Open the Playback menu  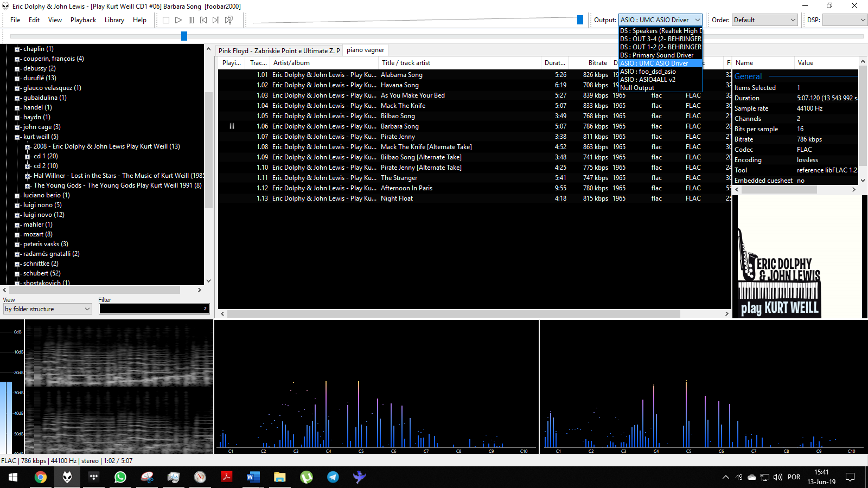83,20
